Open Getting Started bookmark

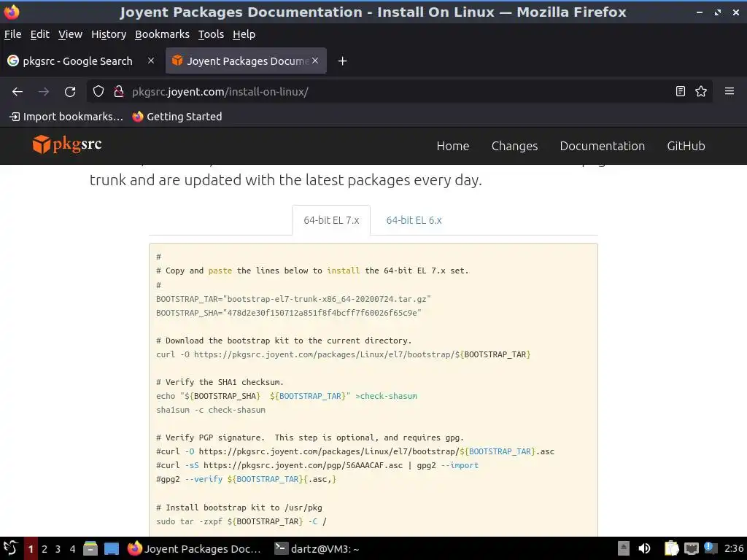pos(177,117)
